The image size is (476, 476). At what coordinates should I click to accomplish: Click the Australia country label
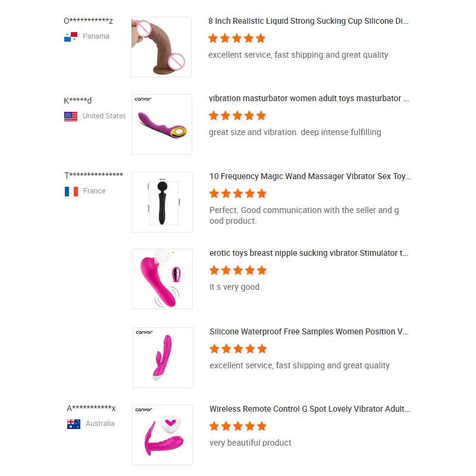100,424
